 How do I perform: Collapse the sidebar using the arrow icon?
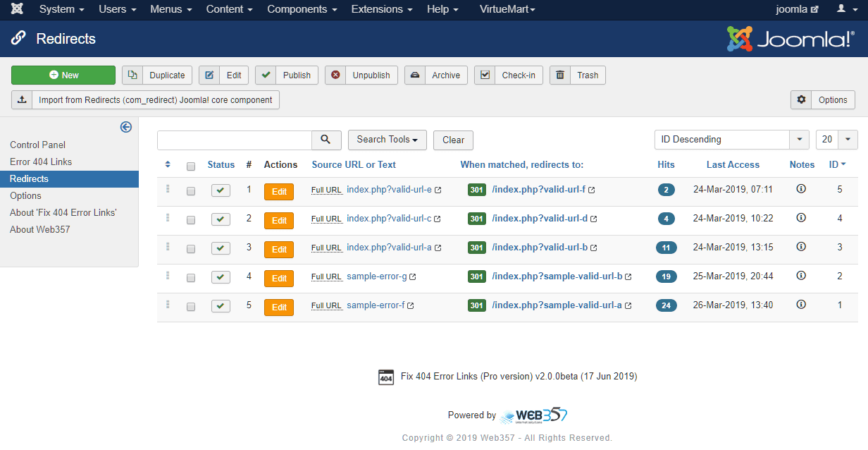(126, 127)
